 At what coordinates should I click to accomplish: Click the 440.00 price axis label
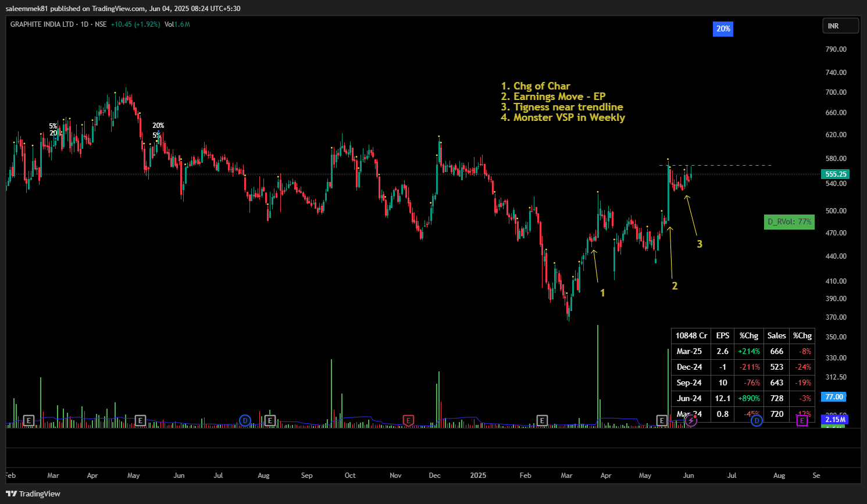coord(836,256)
